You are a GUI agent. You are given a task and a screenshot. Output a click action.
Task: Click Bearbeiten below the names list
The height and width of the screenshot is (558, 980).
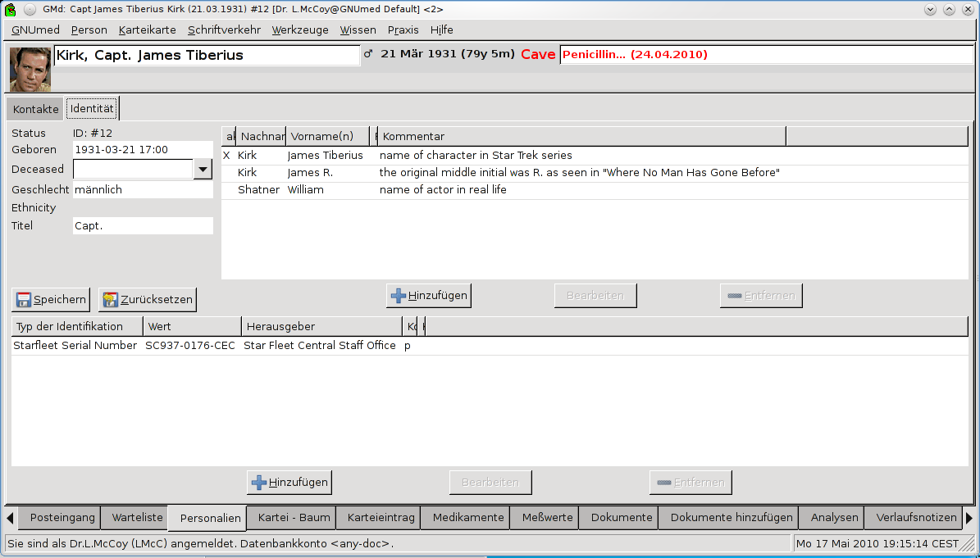click(x=595, y=296)
